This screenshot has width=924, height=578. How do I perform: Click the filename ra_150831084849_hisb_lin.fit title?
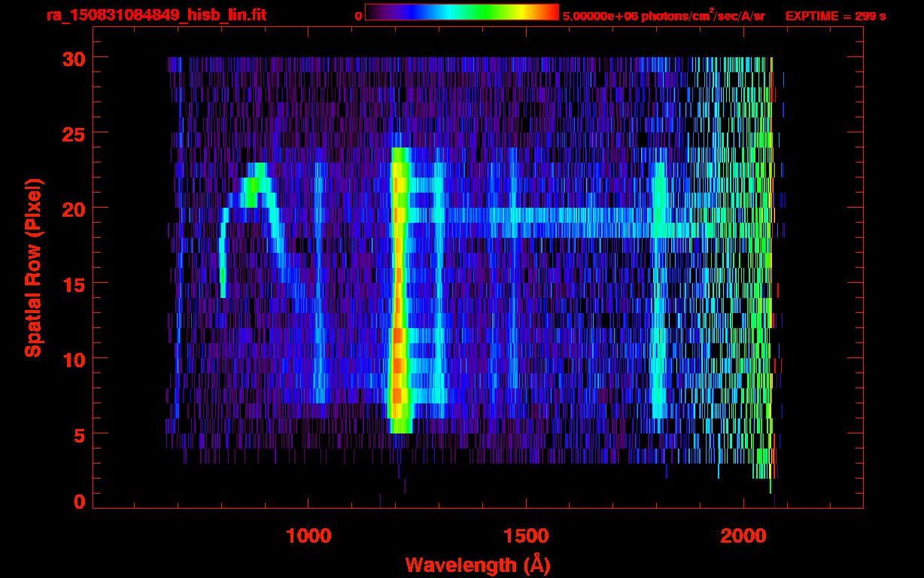coord(156,15)
